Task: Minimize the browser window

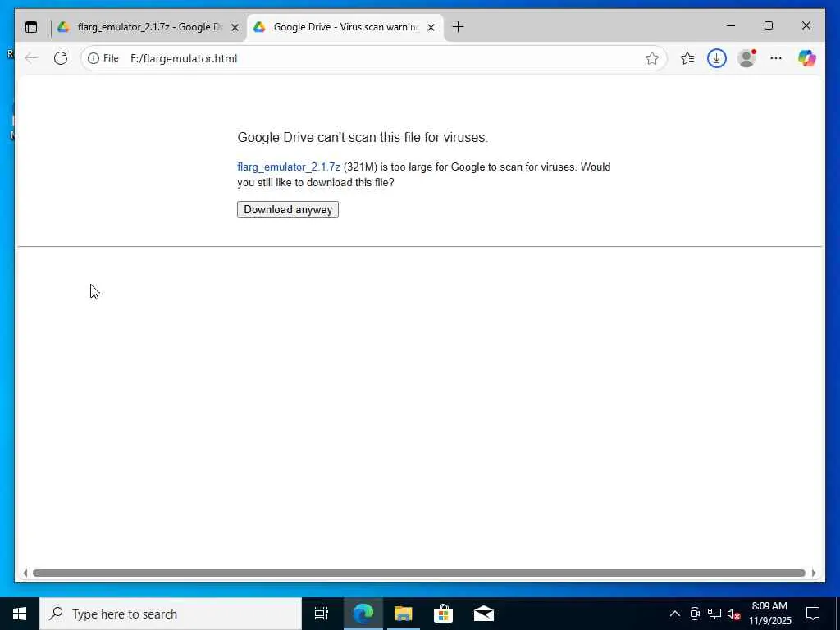Action: pyautogui.click(x=731, y=25)
